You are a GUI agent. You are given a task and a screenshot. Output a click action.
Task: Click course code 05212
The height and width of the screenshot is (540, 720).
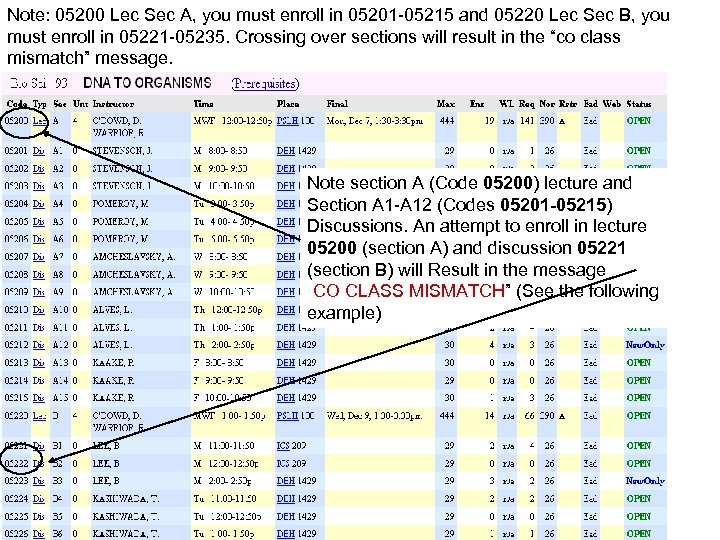(17, 345)
